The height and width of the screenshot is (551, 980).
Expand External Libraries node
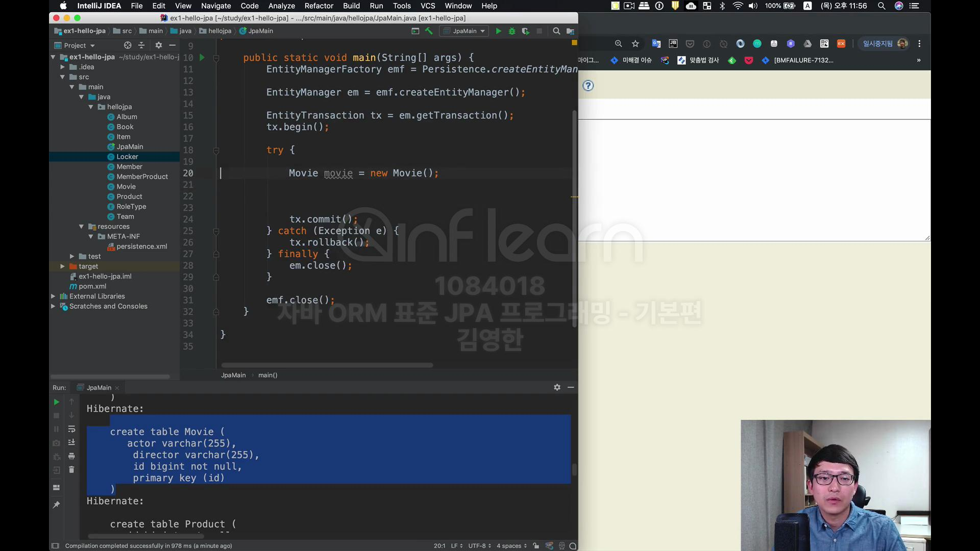(x=53, y=296)
